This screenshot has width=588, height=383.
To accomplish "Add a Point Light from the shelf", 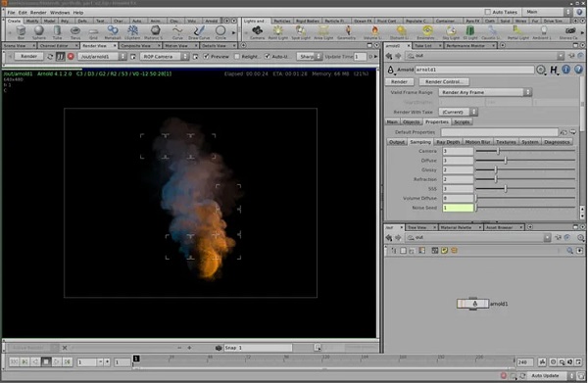I will click(278, 32).
